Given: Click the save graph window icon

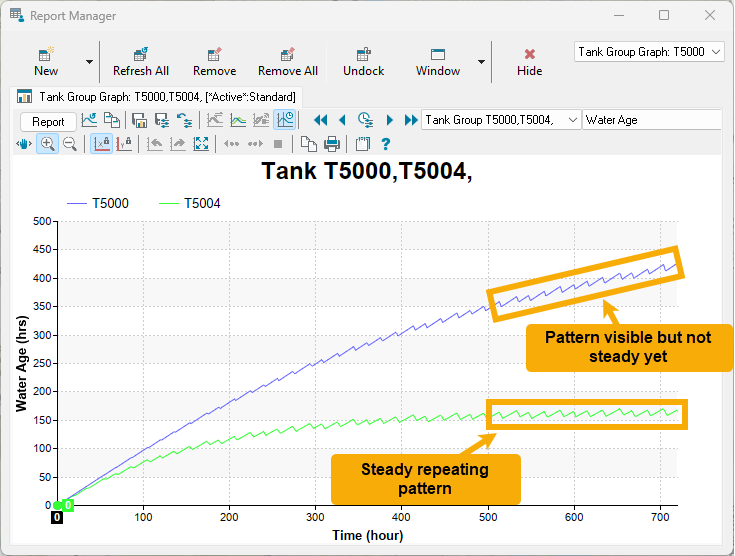Looking at the screenshot, I should (x=139, y=120).
